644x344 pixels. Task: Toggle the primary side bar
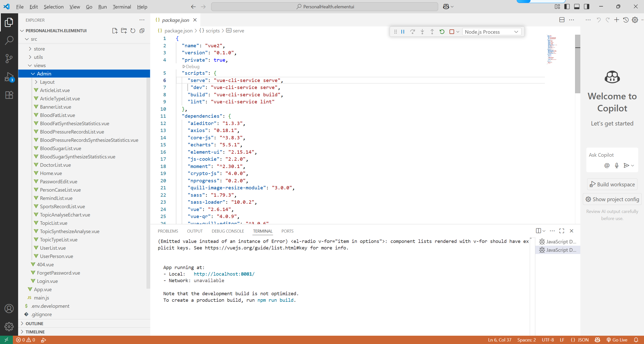[x=567, y=7]
